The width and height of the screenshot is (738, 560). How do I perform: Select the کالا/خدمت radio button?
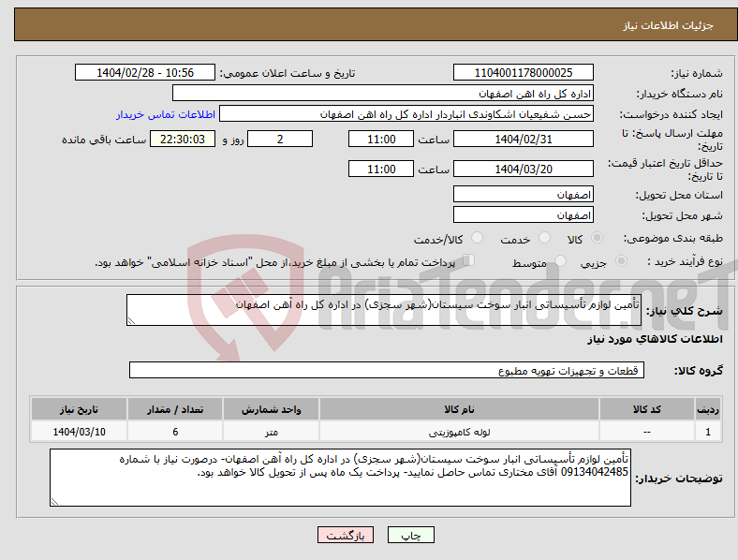point(478,238)
